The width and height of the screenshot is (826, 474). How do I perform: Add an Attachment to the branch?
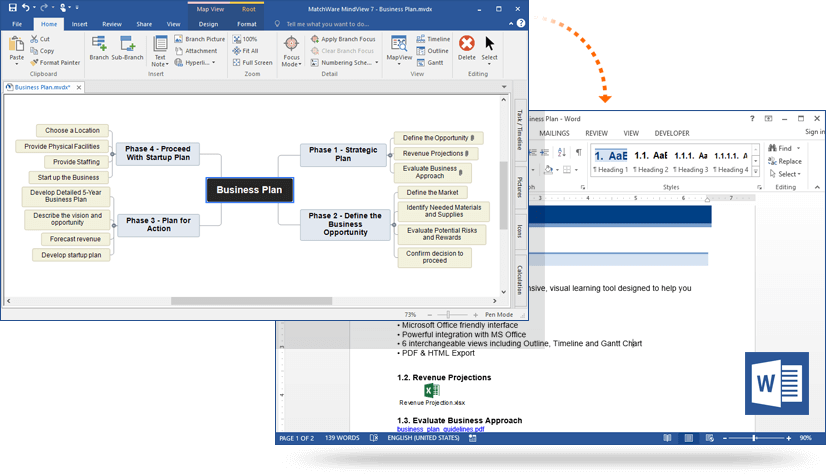click(x=195, y=51)
